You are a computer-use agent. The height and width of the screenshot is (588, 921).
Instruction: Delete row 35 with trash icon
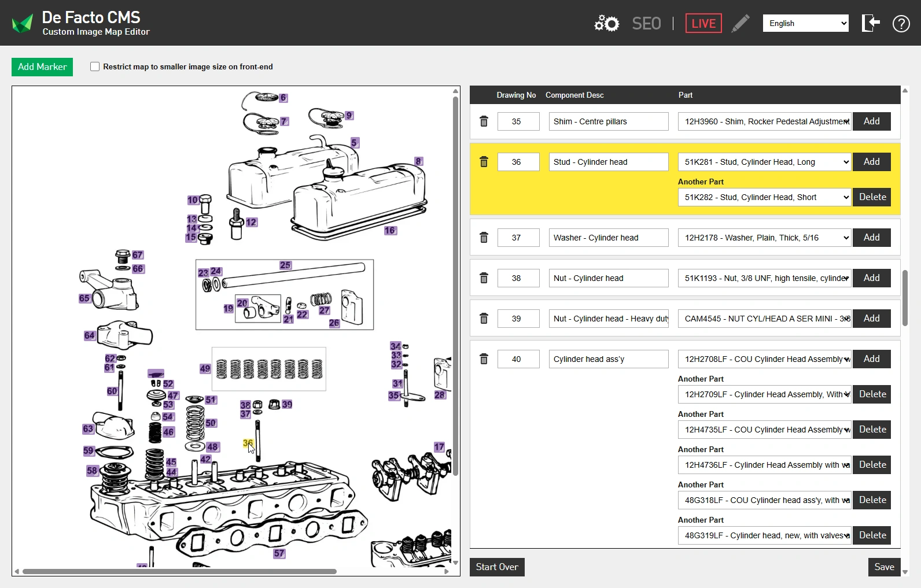(484, 121)
